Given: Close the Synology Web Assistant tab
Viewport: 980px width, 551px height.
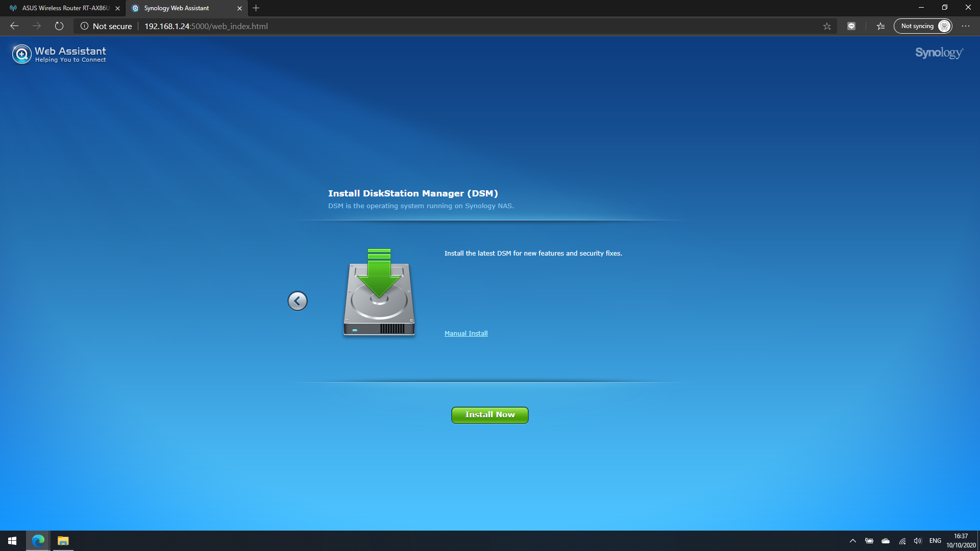Looking at the screenshot, I should 239,8.
